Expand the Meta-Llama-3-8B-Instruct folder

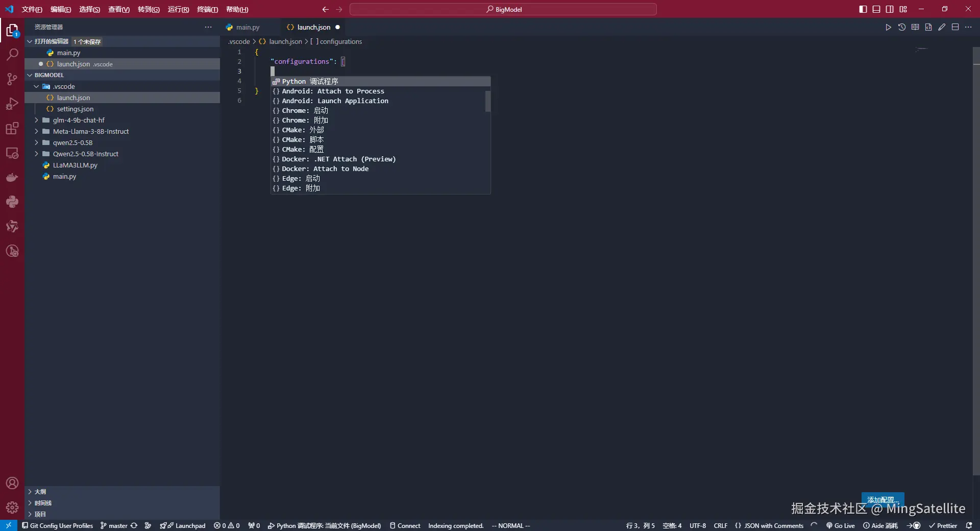(x=36, y=131)
